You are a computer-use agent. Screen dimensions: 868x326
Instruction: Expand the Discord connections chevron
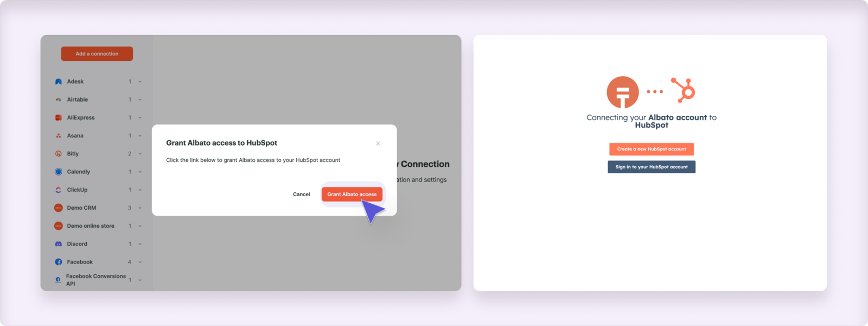click(x=140, y=244)
